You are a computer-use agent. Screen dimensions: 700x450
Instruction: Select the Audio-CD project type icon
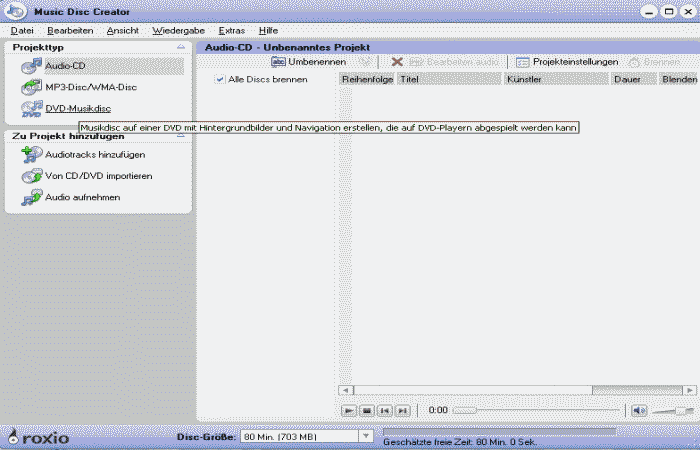(x=30, y=66)
